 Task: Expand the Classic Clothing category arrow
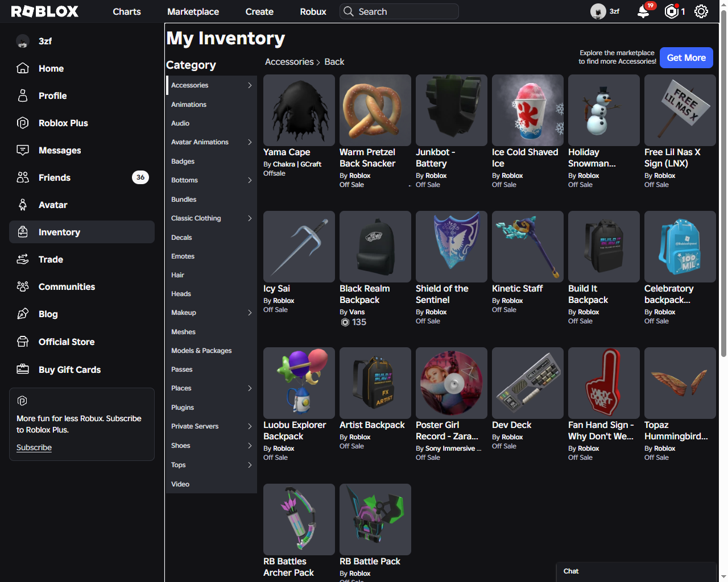(x=250, y=218)
